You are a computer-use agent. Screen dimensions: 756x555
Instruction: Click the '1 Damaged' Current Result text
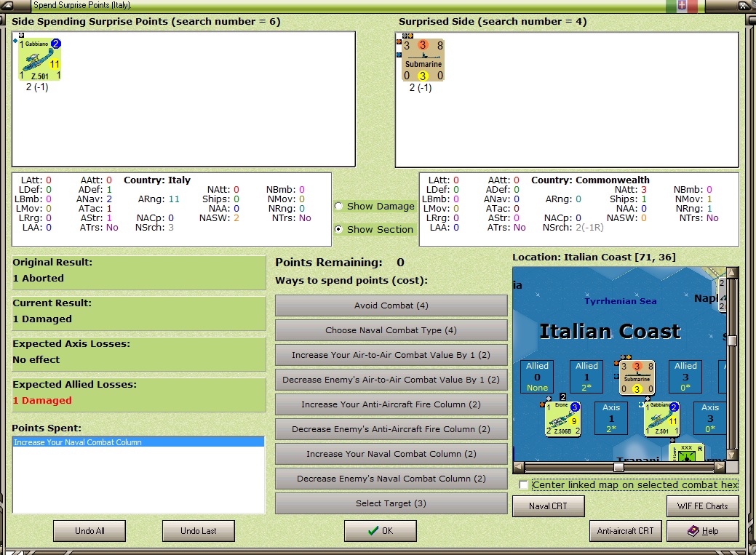point(42,319)
